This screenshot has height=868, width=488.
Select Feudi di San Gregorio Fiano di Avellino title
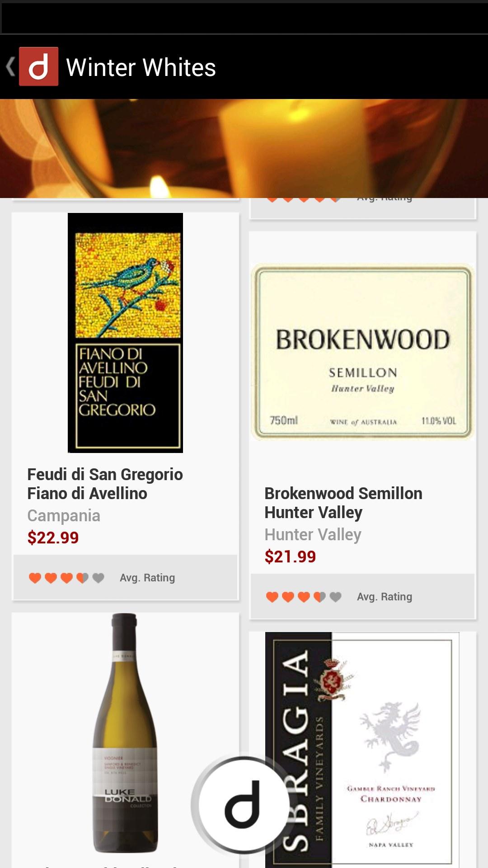click(105, 484)
